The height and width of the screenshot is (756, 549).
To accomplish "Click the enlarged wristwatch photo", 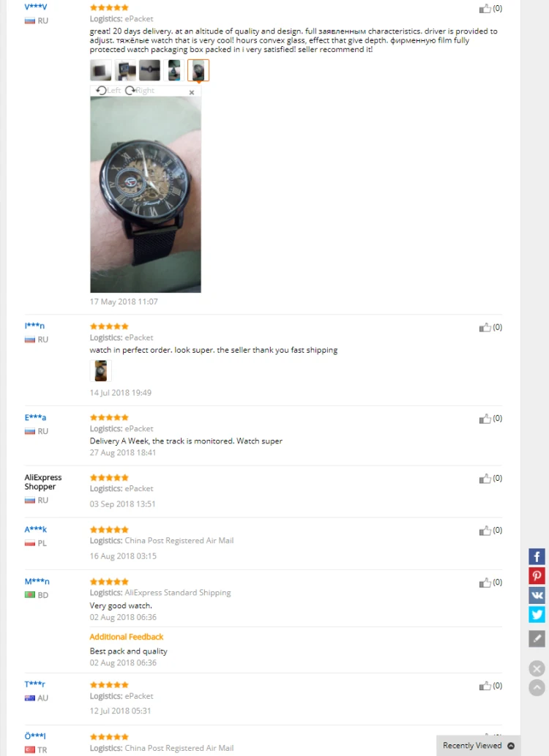I will (146, 194).
